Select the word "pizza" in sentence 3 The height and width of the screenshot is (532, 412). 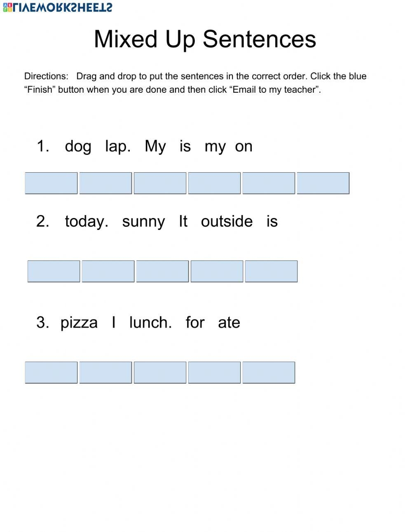79,323
